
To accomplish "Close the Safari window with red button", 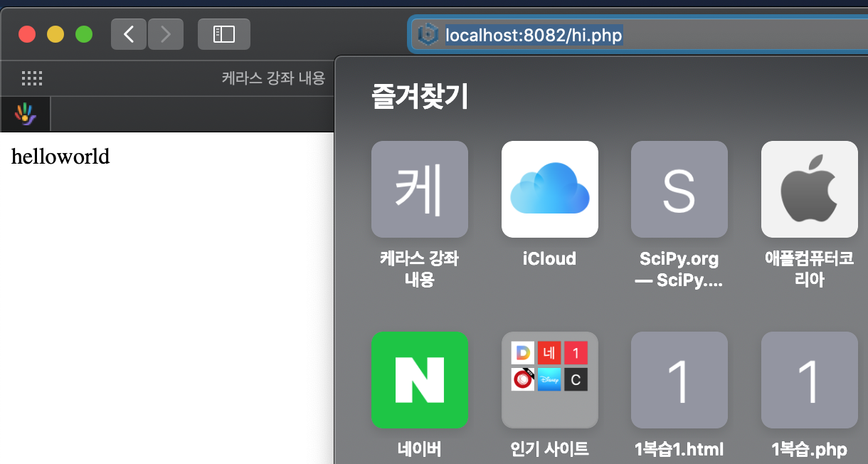I will 27,34.
